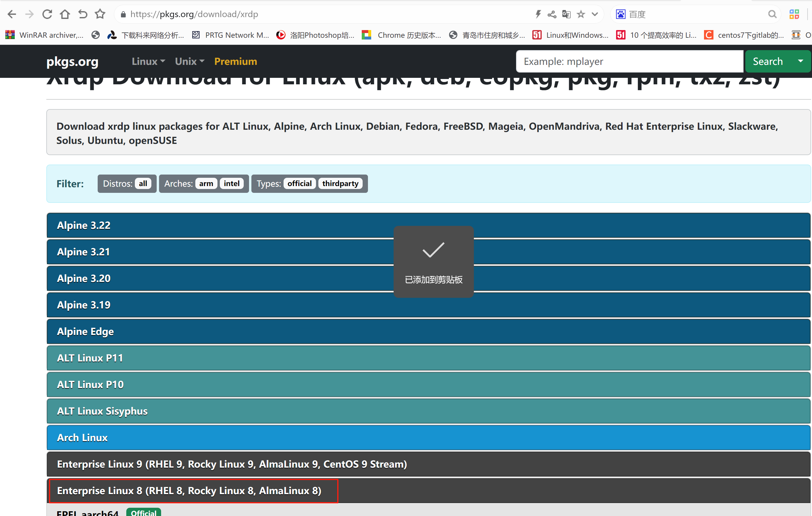This screenshot has height=516, width=812.
Task: Toggle the thirdparty type filter
Action: pyautogui.click(x=340, y=183)
